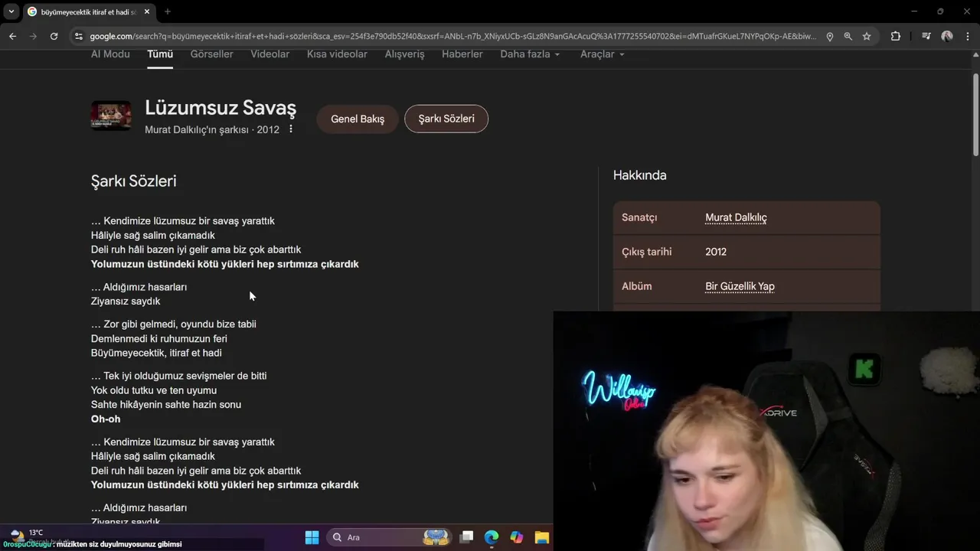980x551 pixels.
Task: Open Copilot from the taskbar
Action: point(517,537)
